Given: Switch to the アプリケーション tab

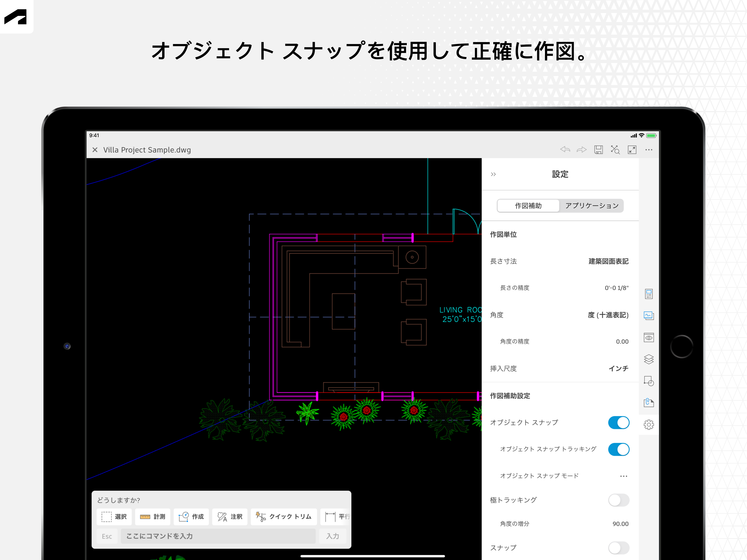Looking at the screenshot, I should point(592,206).
